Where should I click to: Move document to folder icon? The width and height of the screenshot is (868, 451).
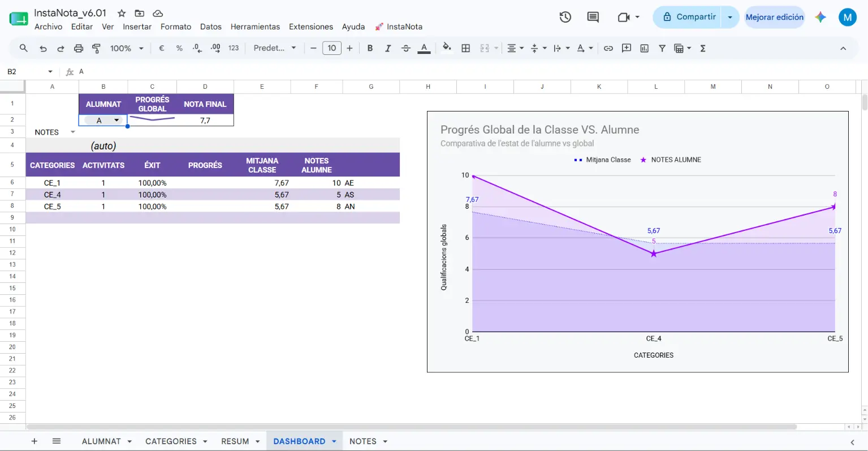pyautogui.click(x=140, y=13)
